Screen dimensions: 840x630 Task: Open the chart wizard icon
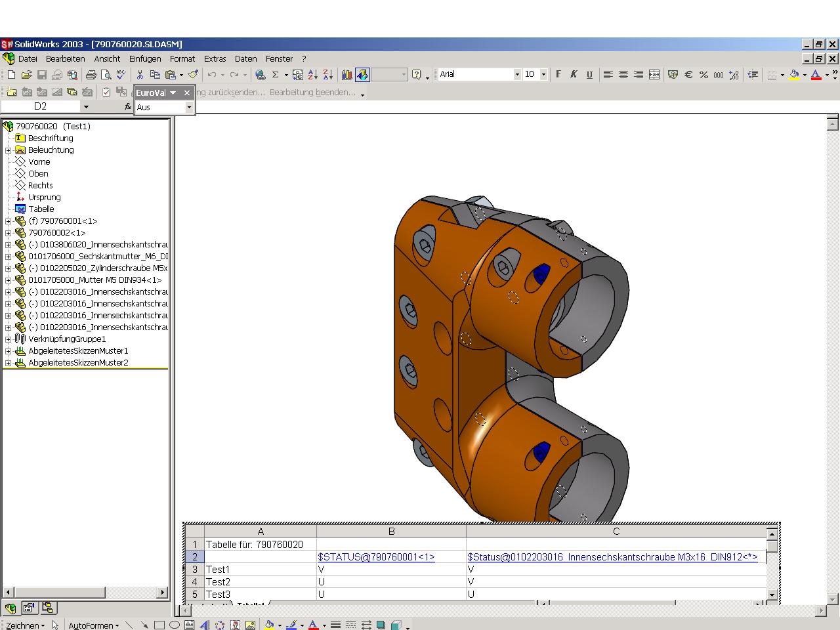(347, 75)
